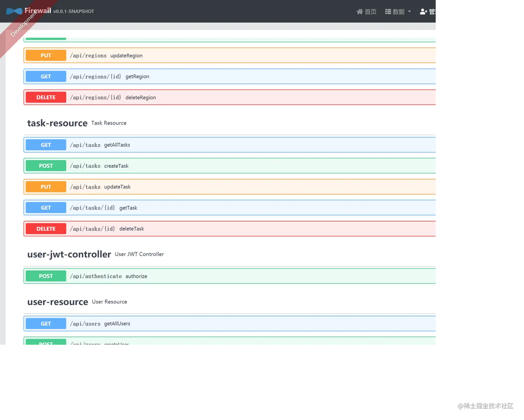Screen dimensions: 524x420
Task: Expand the PUT /api/regions updateRegion operation
Action: 229,55
